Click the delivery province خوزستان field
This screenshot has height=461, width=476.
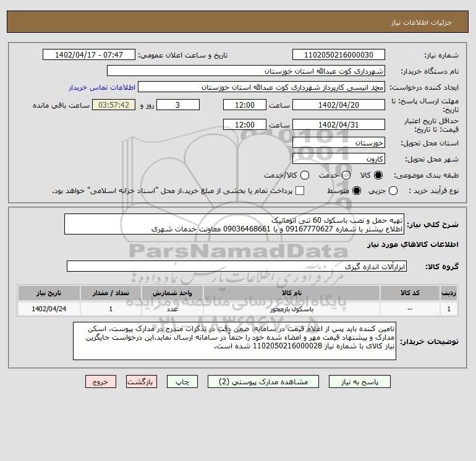339,142
